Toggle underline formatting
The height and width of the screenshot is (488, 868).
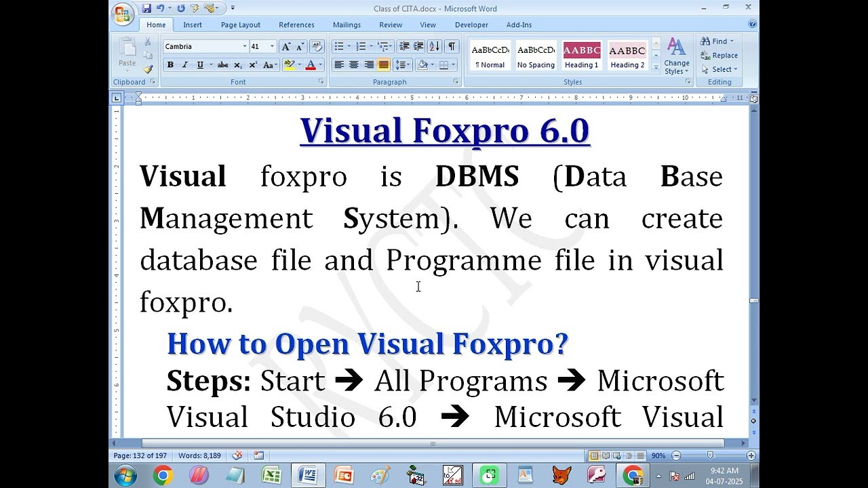[x=199, y=65]
